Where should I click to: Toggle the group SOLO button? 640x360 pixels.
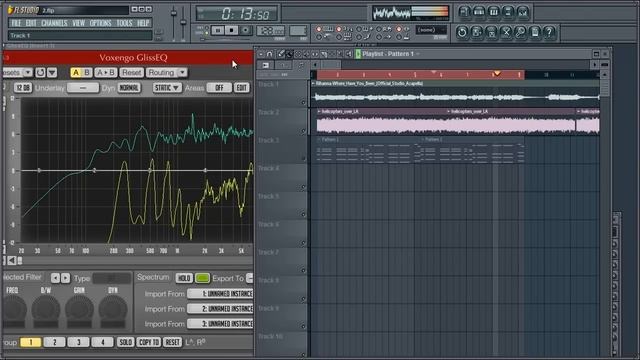(x=125, y=342)
